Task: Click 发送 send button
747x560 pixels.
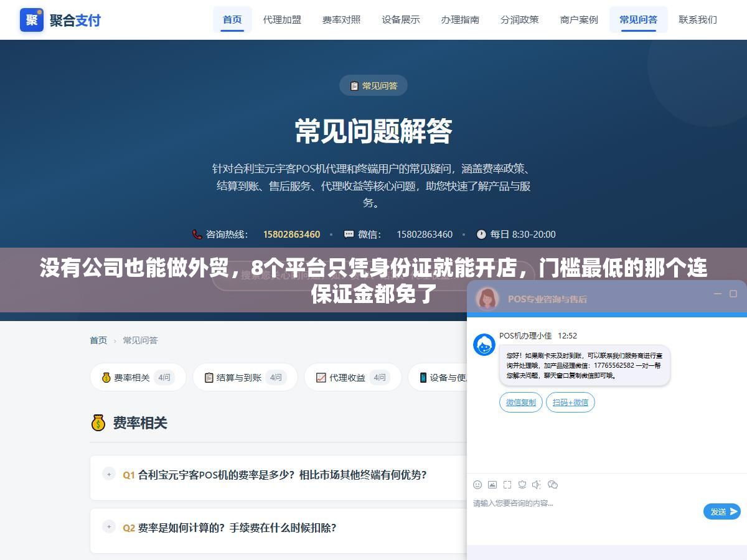Action: pyautogui.click(x=722, y=511)
